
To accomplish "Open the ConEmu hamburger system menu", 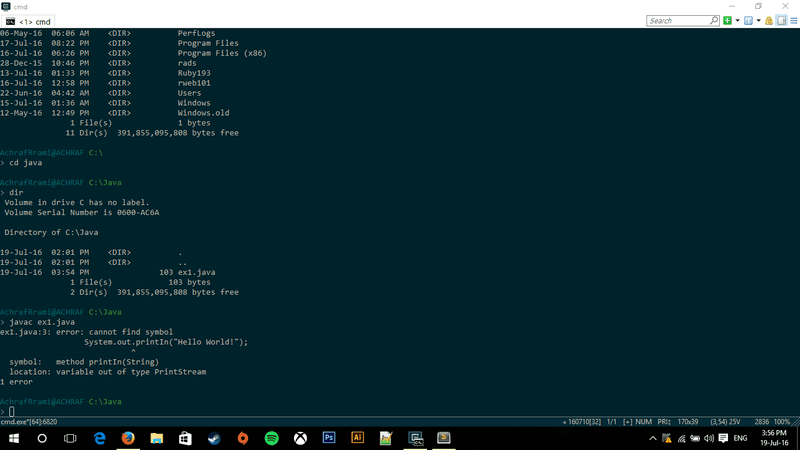I will (x=794, y=20).
